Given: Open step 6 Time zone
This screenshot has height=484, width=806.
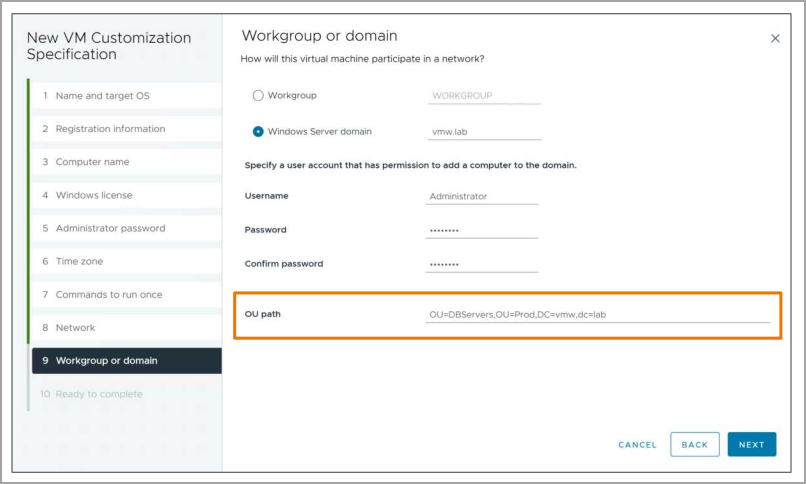Looking at the screenshot, I should click(x=126, y=262).
